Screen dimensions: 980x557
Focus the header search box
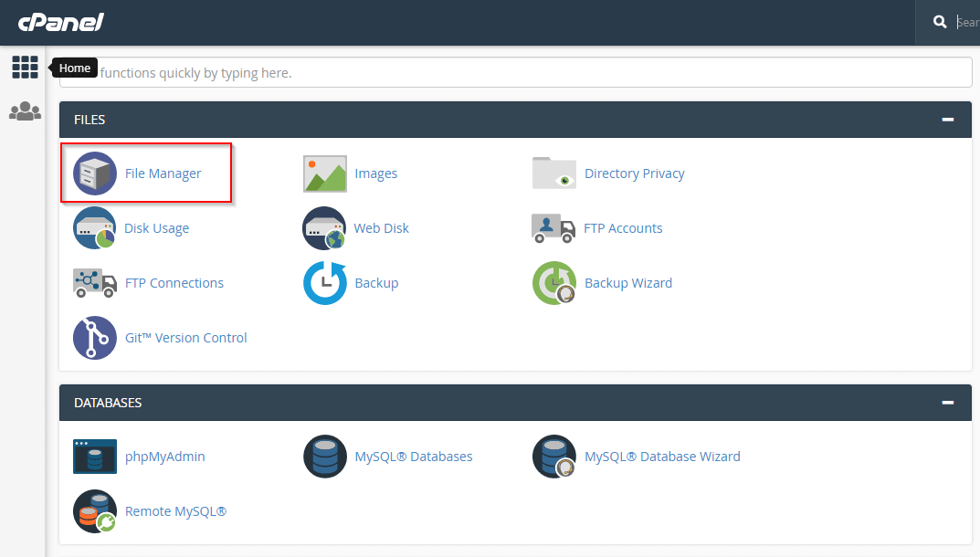click(x=966, y=22)
